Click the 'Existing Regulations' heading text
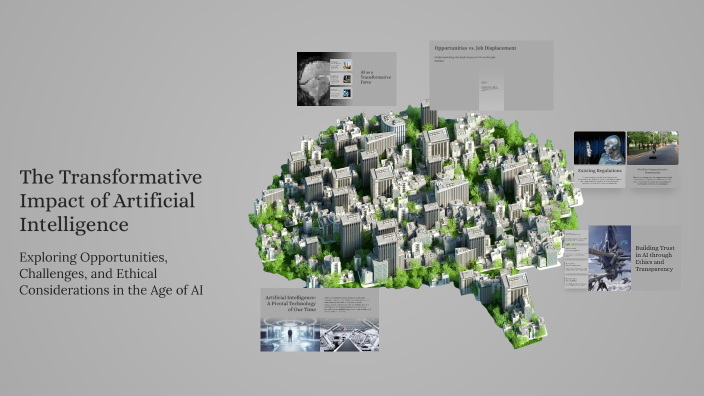This screenshot has width=704, height=396. pos(599,171)
